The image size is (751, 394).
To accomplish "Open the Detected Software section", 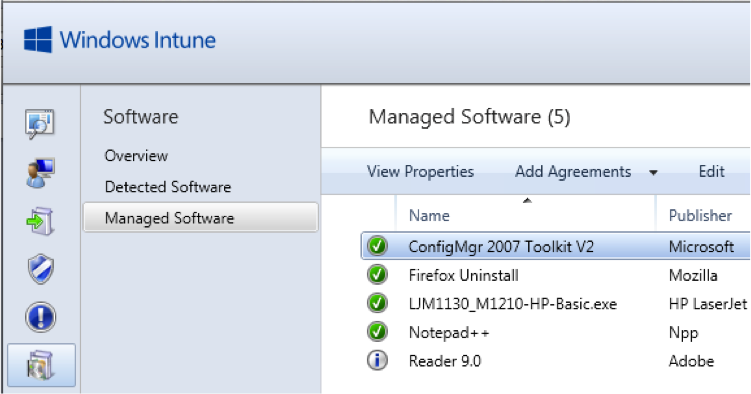I will pos(168,187).
